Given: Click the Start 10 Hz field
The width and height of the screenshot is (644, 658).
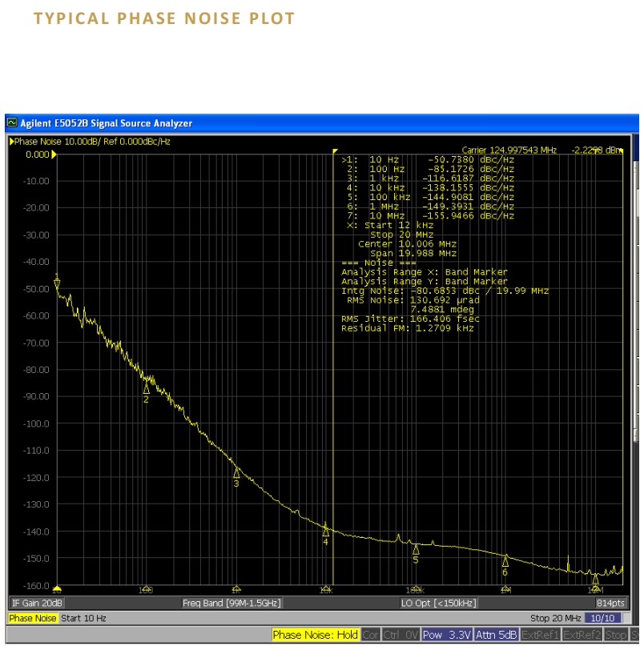Looking at the screenshot, I should pyautogui.click(x=83, y=618).
